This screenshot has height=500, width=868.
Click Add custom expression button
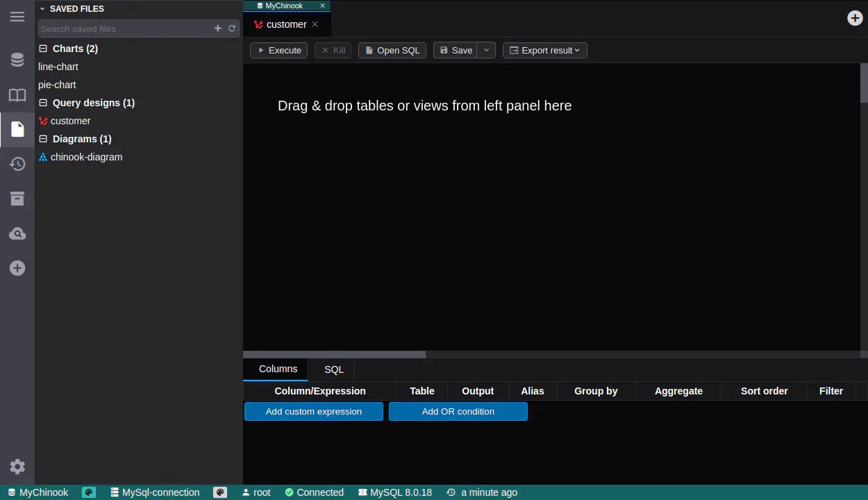314,412
